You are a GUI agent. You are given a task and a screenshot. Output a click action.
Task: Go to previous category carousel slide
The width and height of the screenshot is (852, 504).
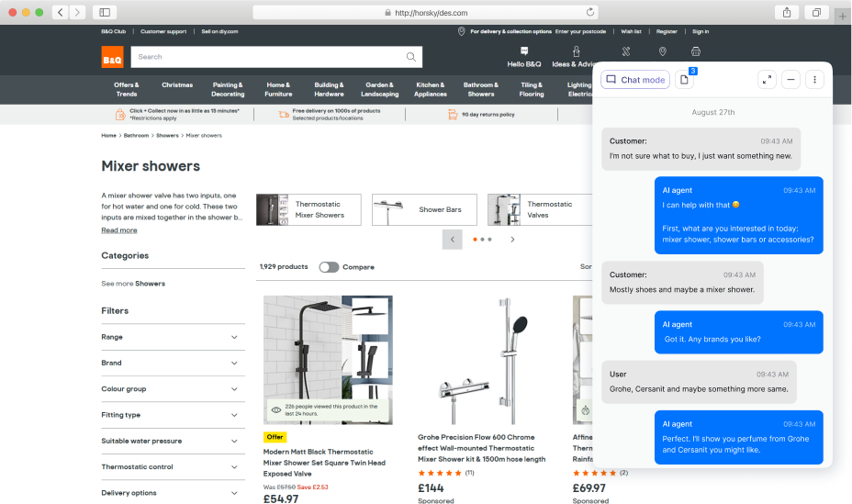click(x=452, y=240)
